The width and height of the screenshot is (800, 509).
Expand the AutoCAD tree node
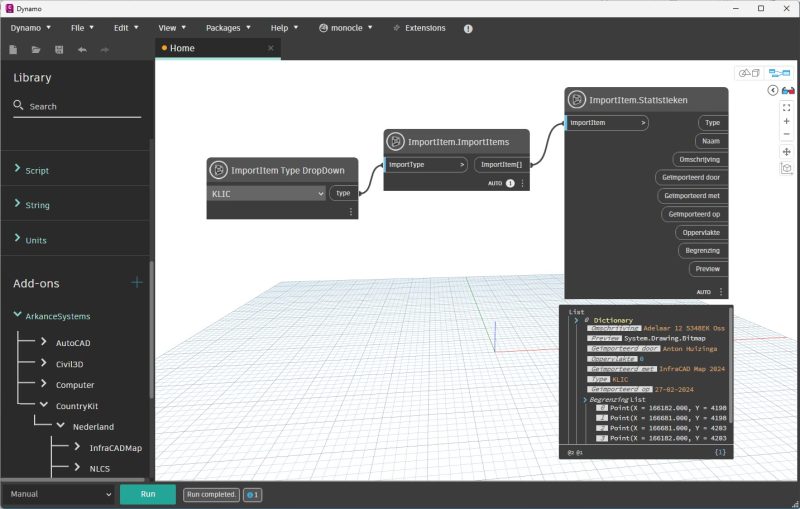point(44,341)
